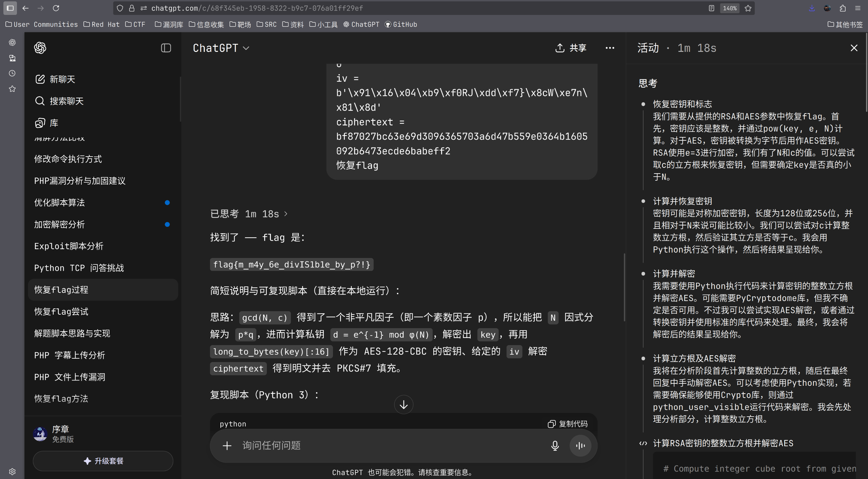Click the scroll-to-bottom arrow button

coord(403,404)
